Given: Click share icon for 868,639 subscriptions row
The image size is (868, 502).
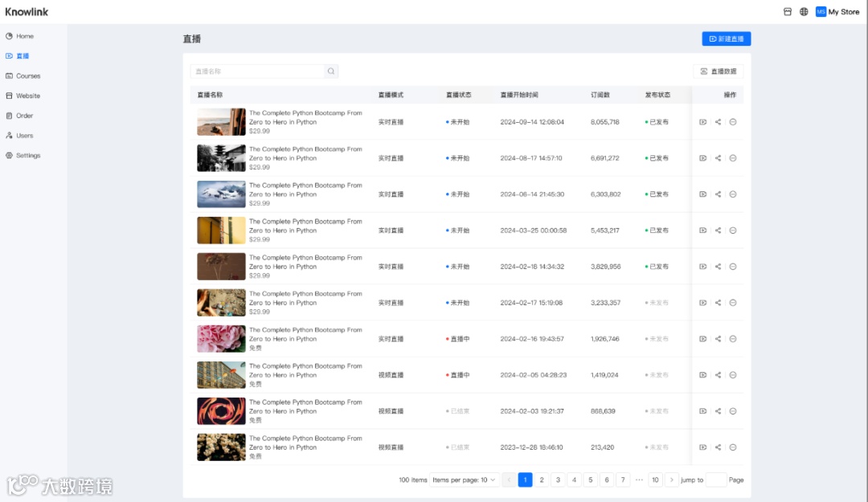Looking at the screenshot, I should [718, 411].
